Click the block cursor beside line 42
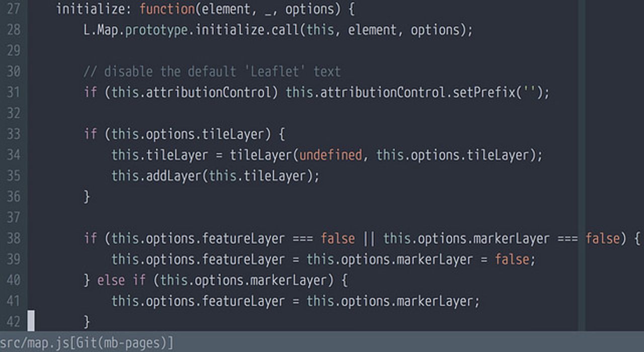 click(31, 321)
